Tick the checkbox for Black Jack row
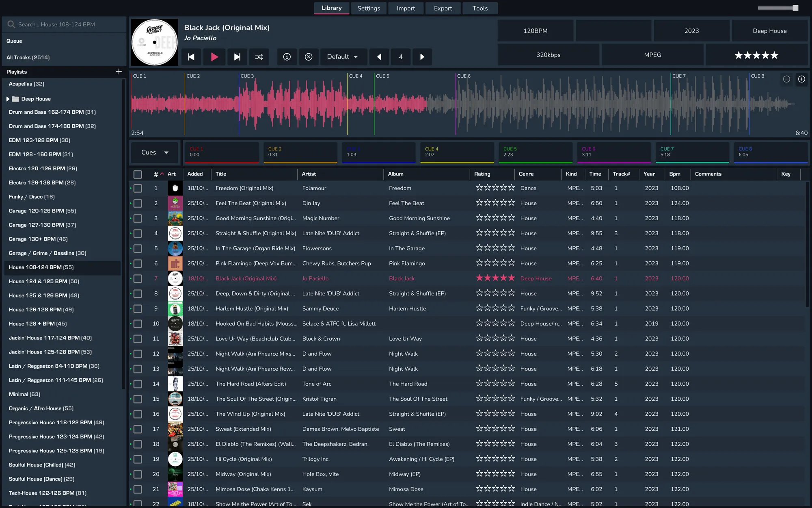 tap(138, 278)
